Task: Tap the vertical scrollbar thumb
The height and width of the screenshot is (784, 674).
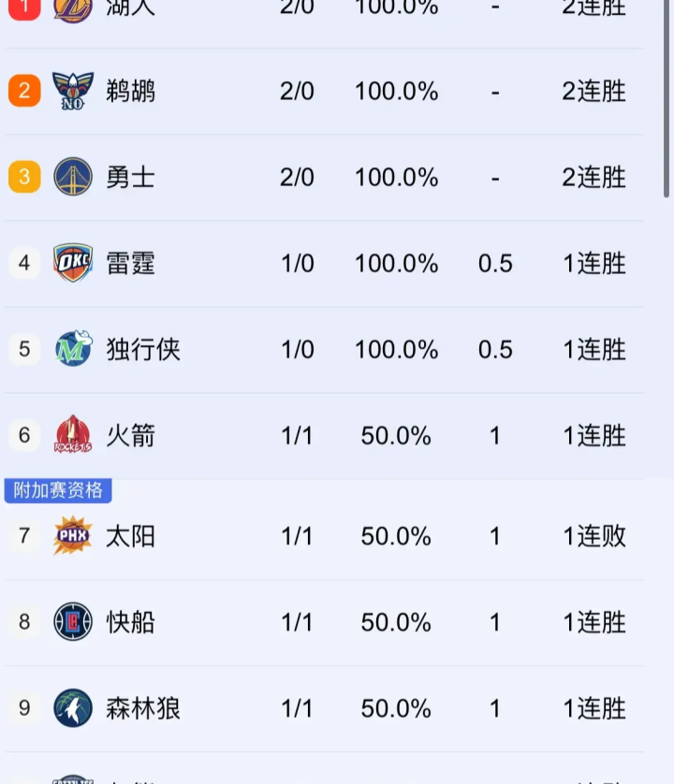Action: [x=667, y=98]
